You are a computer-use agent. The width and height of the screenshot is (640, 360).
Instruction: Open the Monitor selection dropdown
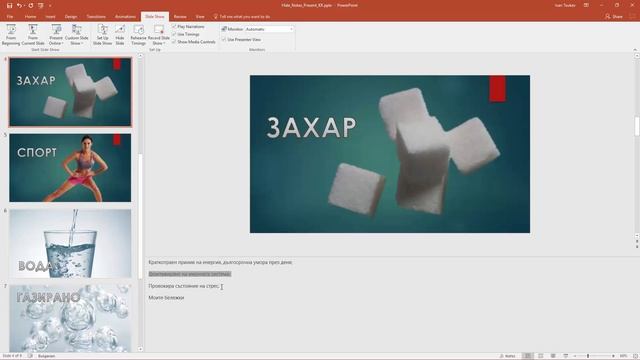(269, 29)
